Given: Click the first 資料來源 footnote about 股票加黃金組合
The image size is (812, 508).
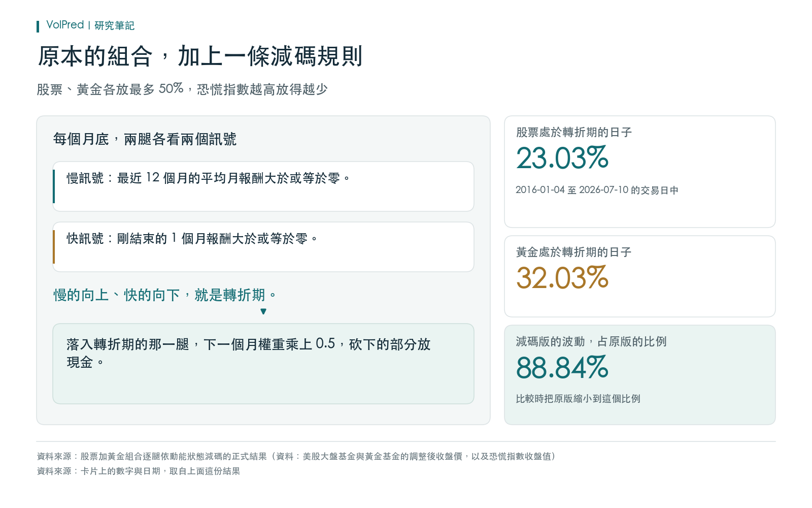Looking at the screenshot, I should tap(296, 456).
